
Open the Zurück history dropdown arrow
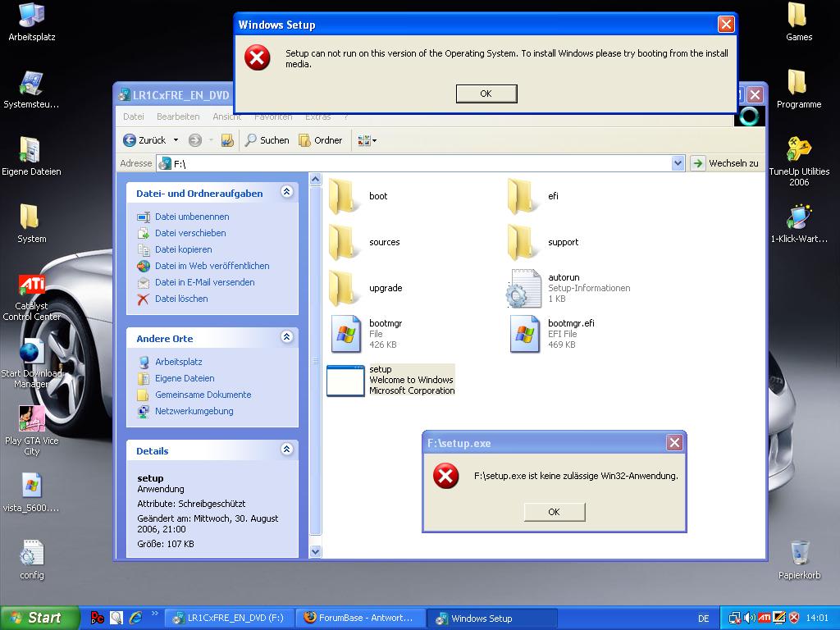click(176, 140)
